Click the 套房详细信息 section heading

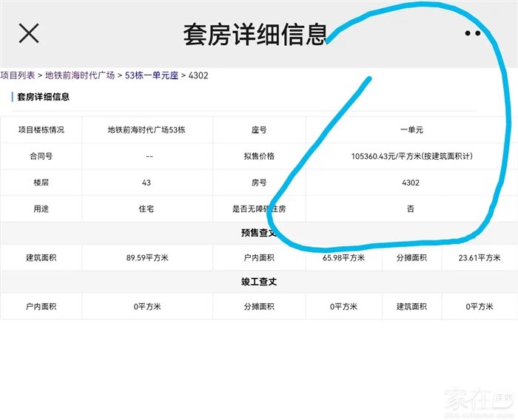point(44,97)
